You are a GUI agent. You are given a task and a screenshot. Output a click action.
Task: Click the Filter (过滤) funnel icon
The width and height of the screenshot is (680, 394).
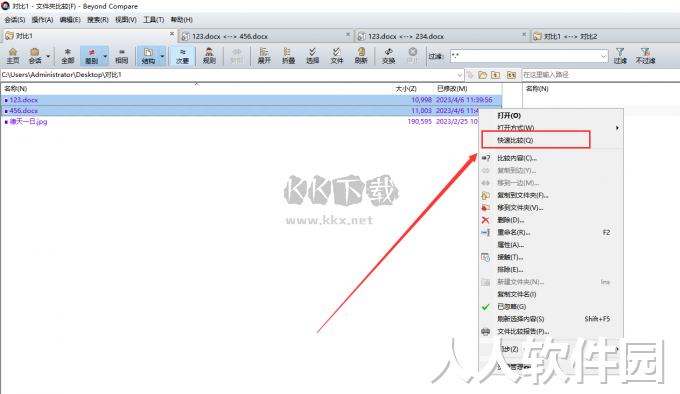pyautogui.click(x=620, y=56)
